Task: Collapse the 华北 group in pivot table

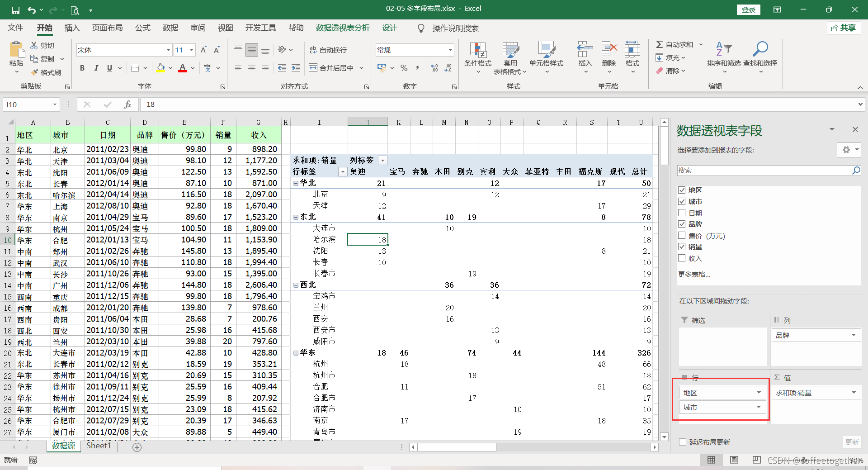Action: click(296, 183)
